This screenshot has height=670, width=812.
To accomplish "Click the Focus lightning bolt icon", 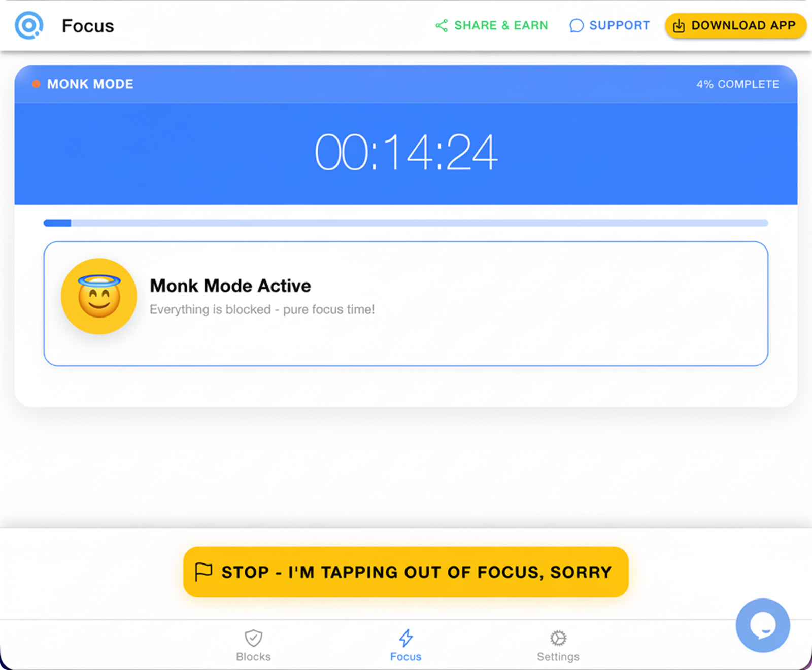I will click(405, 638).
